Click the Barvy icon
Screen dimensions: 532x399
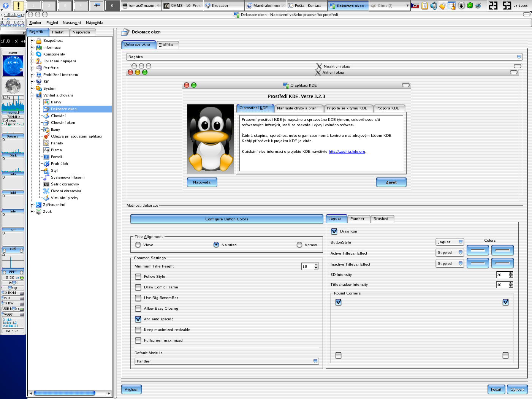point(46,102)
